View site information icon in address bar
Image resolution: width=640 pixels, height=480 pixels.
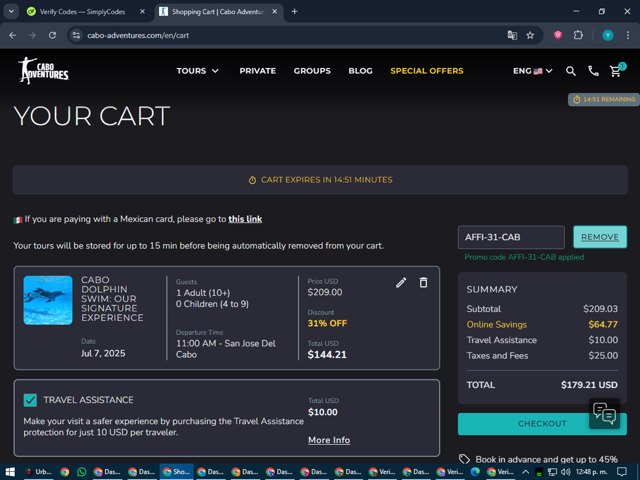(x=76, y=36)
